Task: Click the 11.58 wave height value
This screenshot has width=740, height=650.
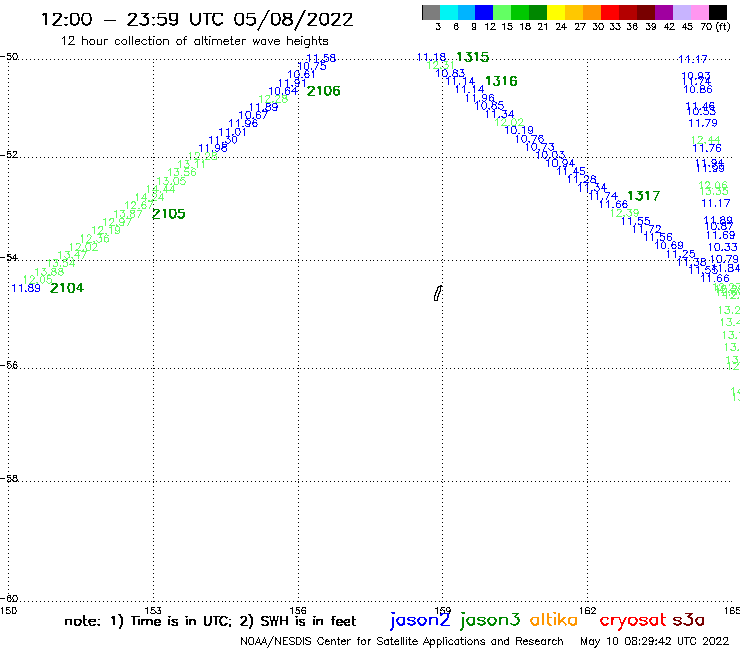Action: (321, 58)
